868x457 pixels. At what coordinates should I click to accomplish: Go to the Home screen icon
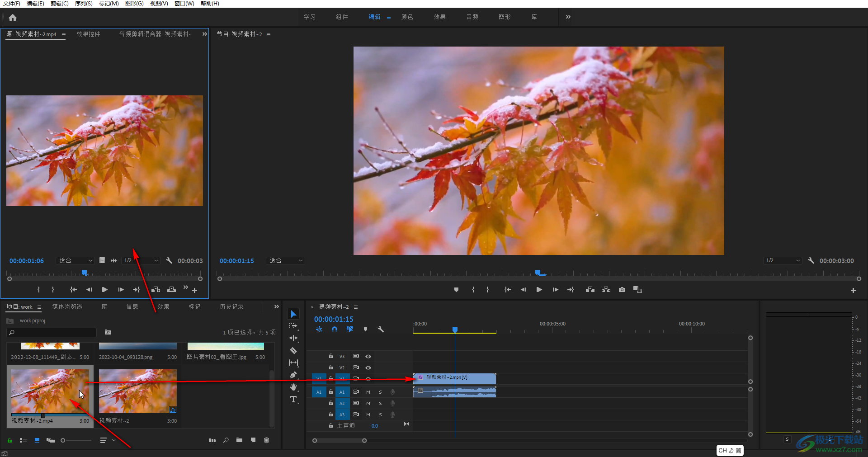[13, 18]
